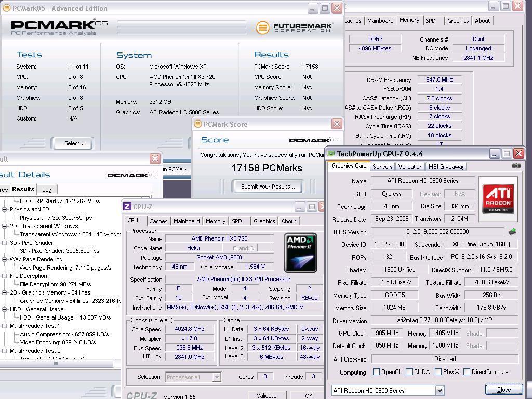Click the DRAM Frequency 947.0 MHz value
Image resolution: width=532 pixels, height=399 pixels.
[440, 79]
